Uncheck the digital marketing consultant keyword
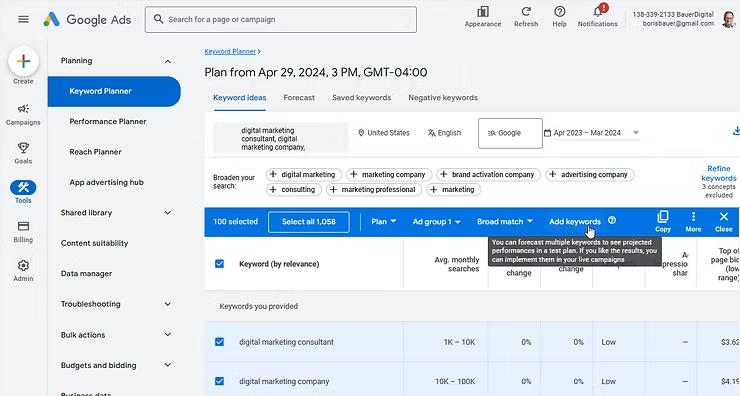The width and height of the screenshot is (740, 396). click(x=219, y=342)
